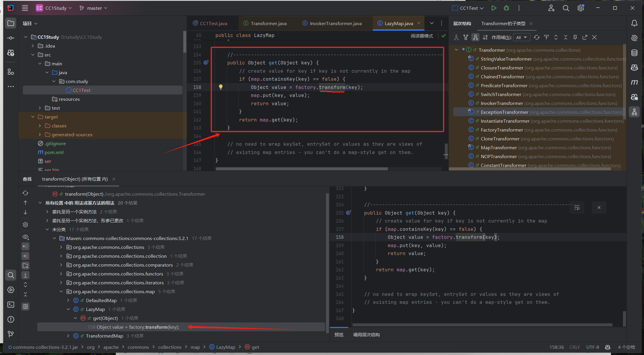Run the CC1Test configuration
This screenshot has width=644, height=355.
pyautogui.click(x=494, y=8)
